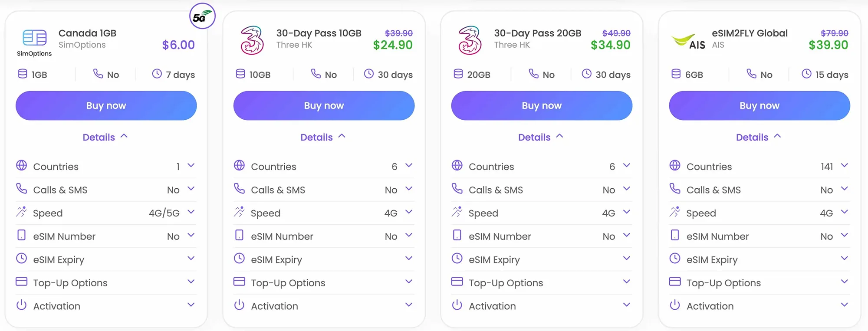
Task: Click the eSIM Number phone icon in 20GB card
Action: tap(457, 235)
